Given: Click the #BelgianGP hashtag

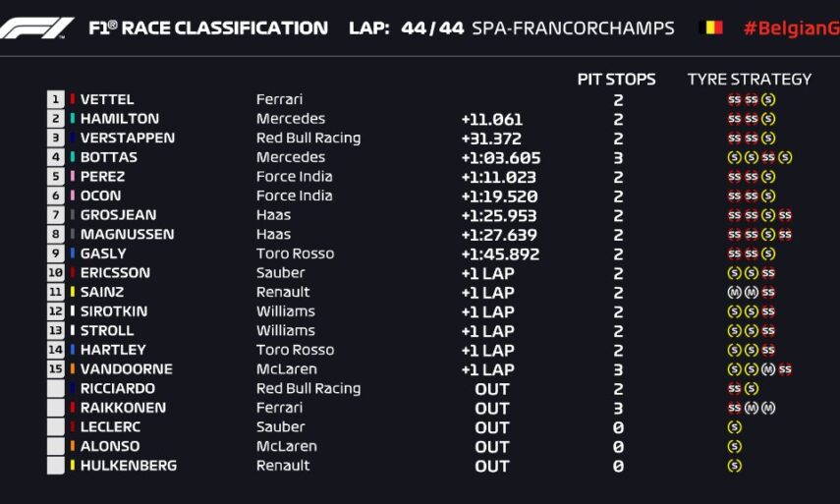Looking at the screenshot, I should point(791,28).
